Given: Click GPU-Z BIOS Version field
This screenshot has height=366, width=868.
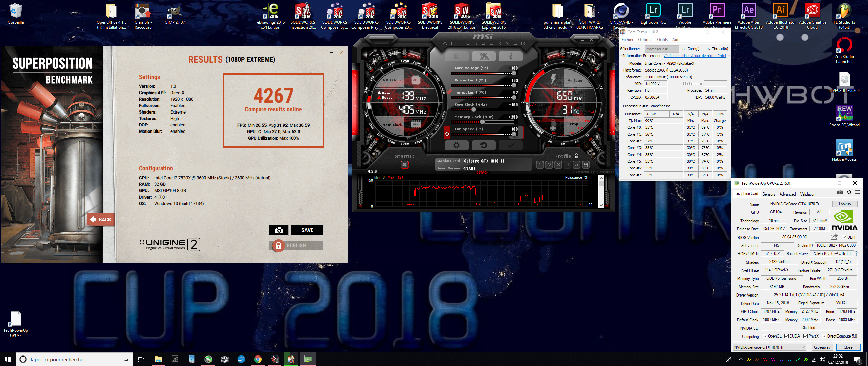Looking at the screenshot, I should coord(794,237).
